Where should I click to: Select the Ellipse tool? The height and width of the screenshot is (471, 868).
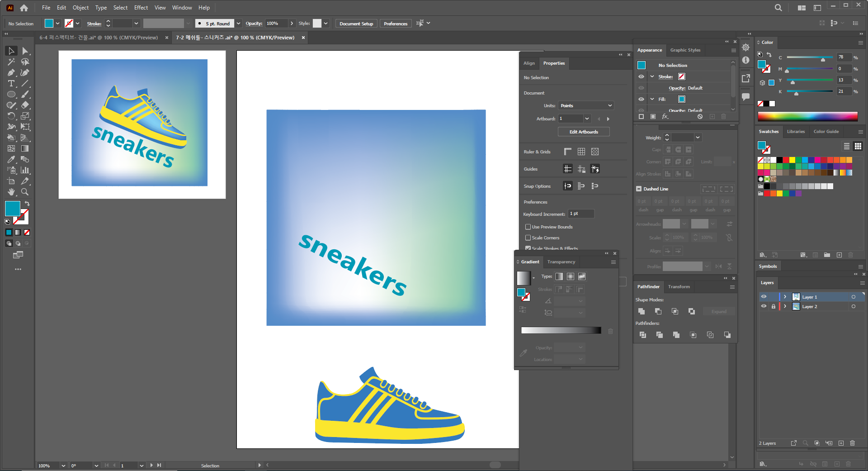pos(11,95)
